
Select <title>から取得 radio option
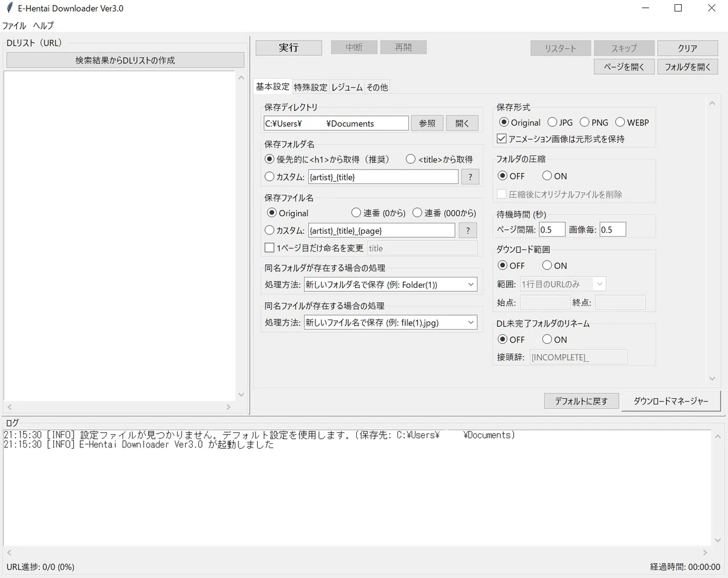pyautogui.click(x=439, y=159)
